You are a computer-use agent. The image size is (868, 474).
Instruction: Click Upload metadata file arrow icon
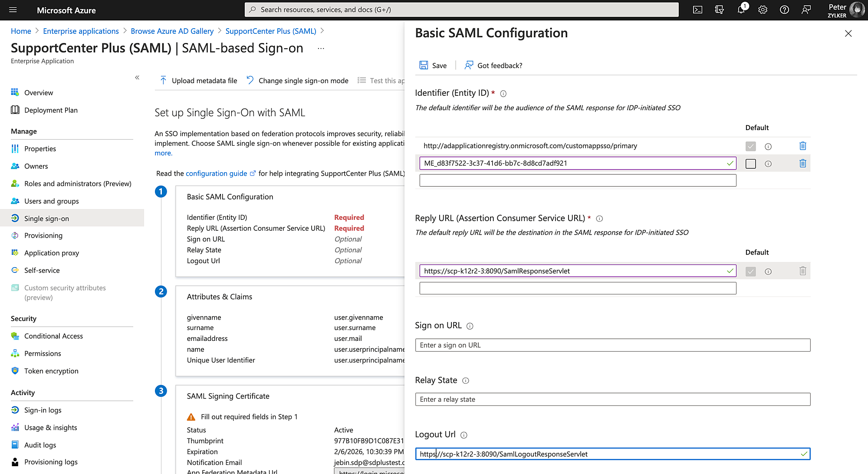click(163, 80)
